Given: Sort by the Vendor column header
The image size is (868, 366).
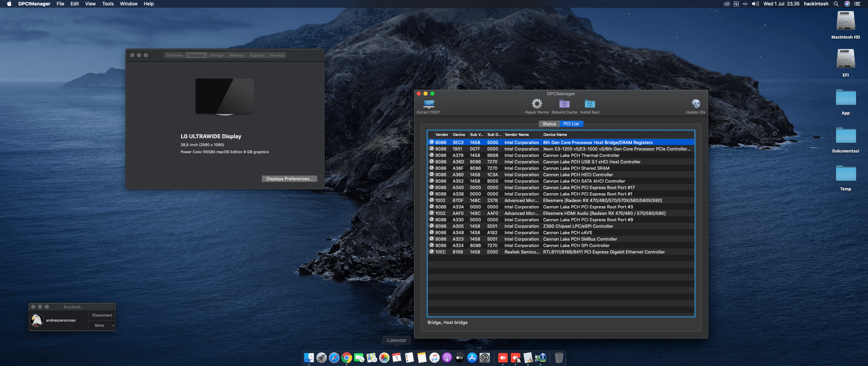Looking at the screenshot, I should click(442, 135).
